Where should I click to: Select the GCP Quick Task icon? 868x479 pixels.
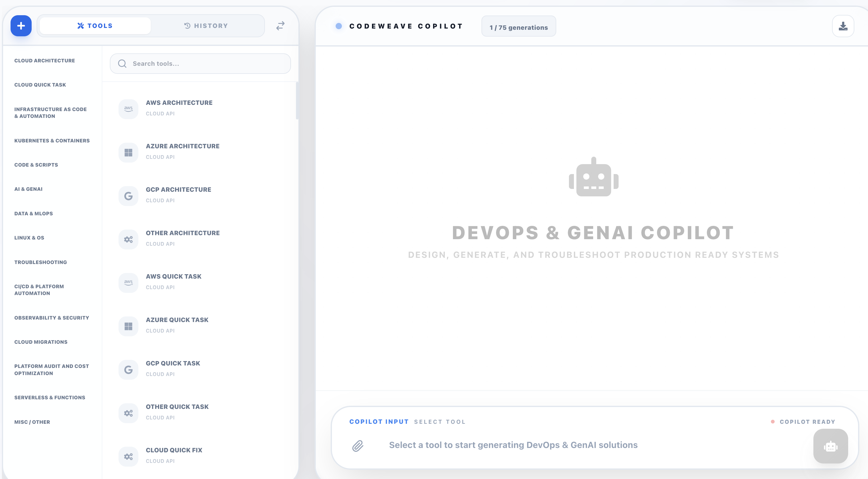[x=128, y=369]
